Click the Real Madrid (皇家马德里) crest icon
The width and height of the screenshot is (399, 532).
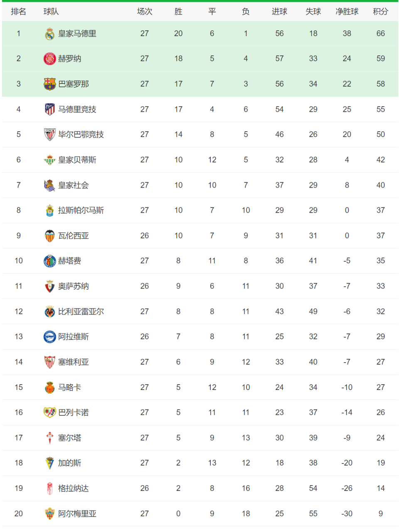[x=49, y=34]
